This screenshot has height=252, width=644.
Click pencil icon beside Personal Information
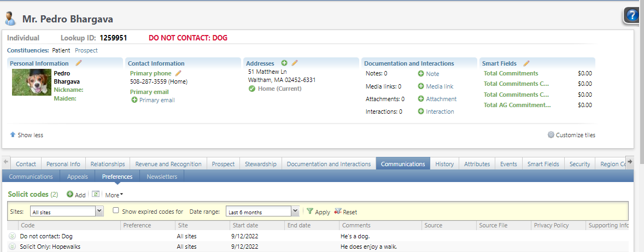tap(79, 63)
